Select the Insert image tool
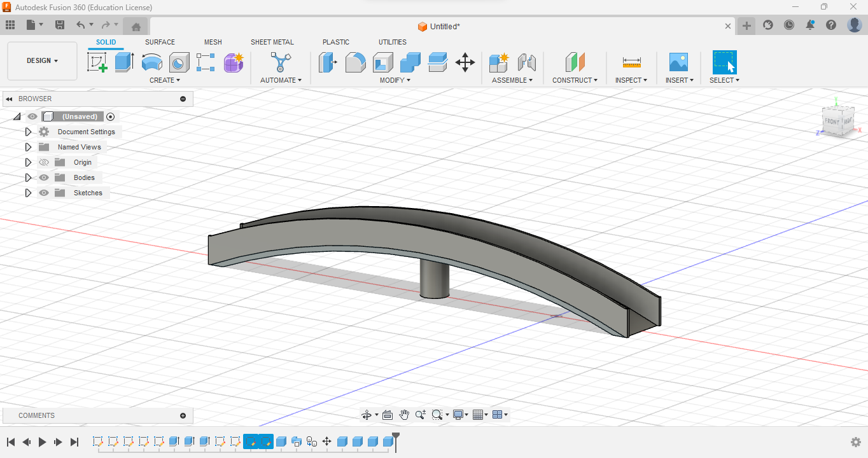868x458 pixels. pos(678,62)
